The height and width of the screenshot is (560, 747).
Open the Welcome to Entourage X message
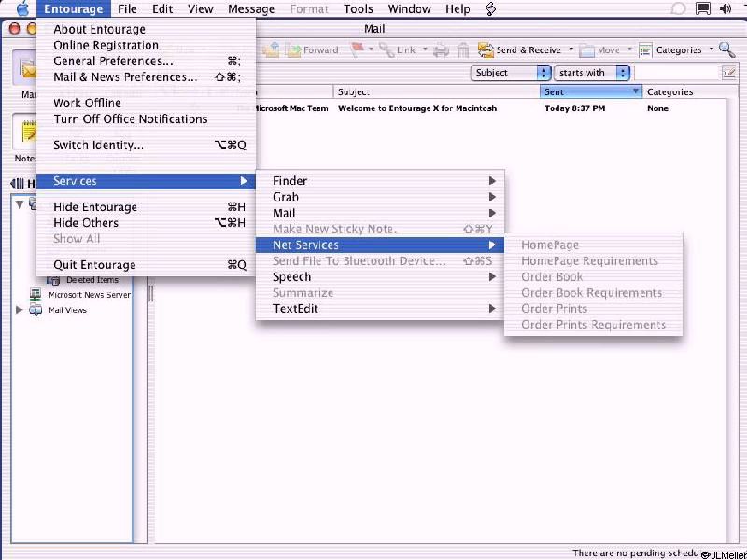pos(416,108)
